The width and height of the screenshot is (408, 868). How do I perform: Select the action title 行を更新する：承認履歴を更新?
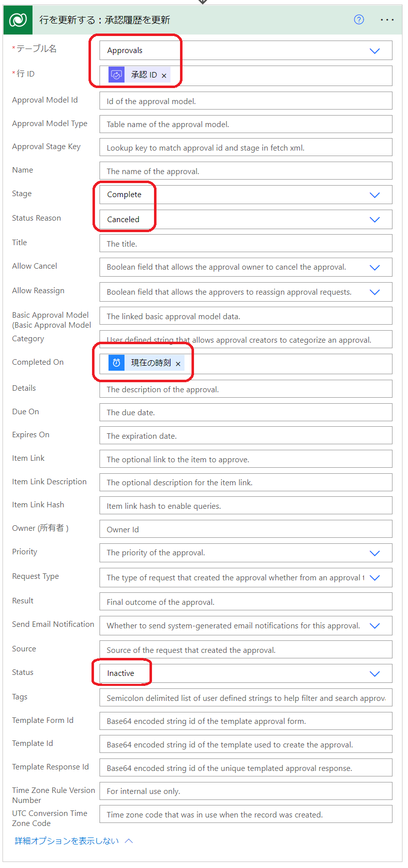[x=105, y=20]
